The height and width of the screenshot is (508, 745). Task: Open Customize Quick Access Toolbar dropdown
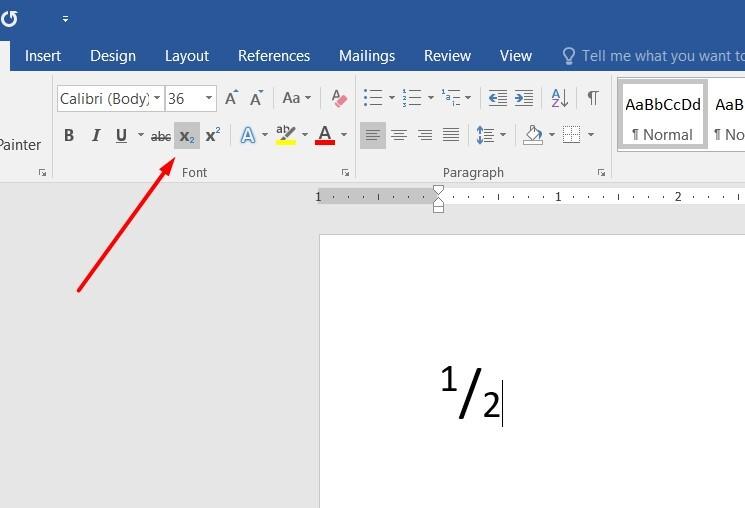[x=65, y=19]
